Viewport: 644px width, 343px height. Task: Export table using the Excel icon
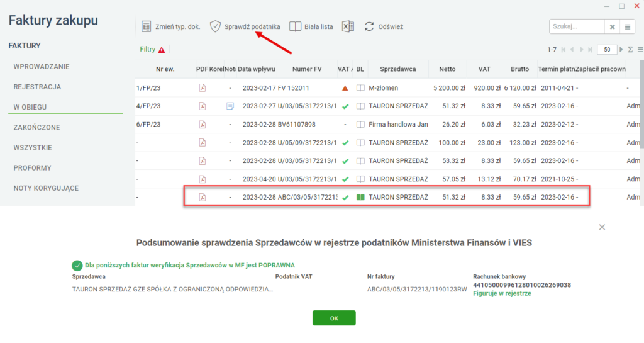(348, 26)
